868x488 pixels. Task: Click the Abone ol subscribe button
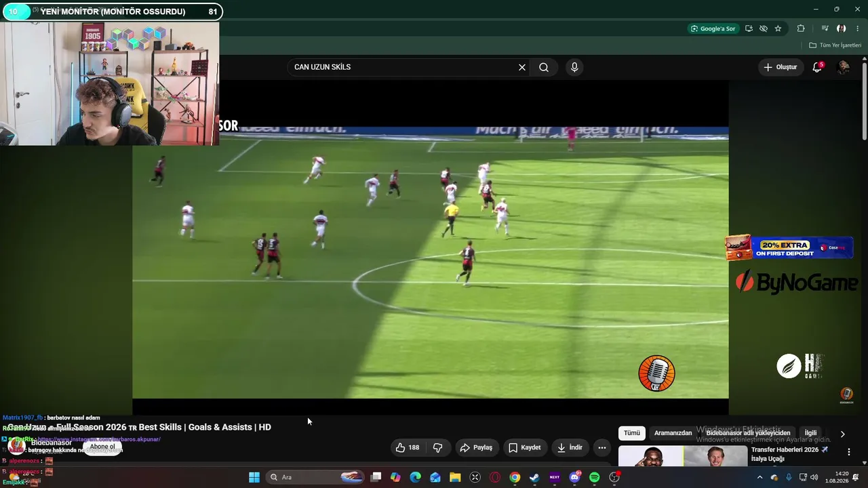102,447
